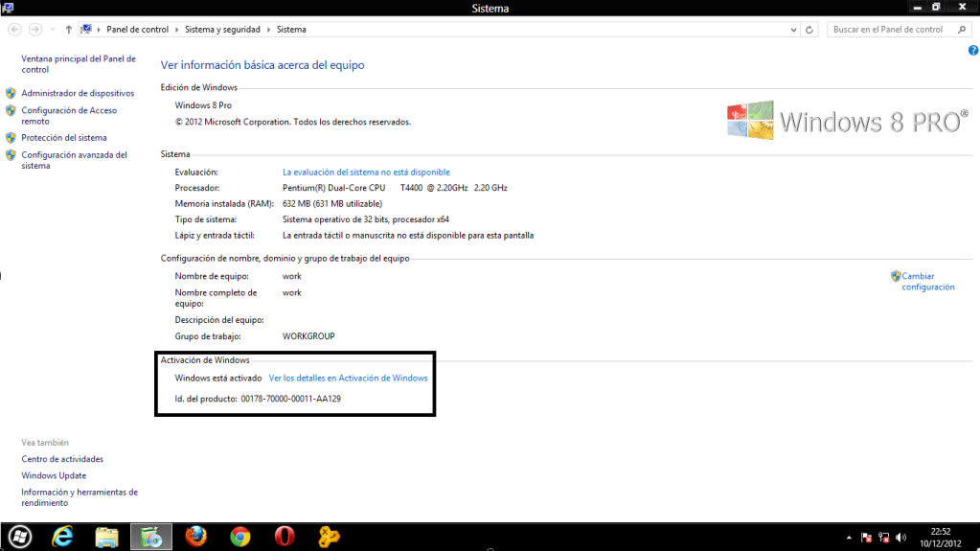Viewport: 980px width, 551px height.
Task: Select the Panel de control breadcrumb
Action: coord(138,30)
